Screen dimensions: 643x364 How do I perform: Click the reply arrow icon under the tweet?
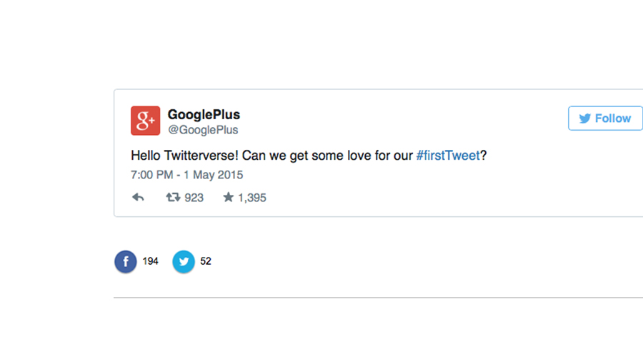[x=138, y=198]
